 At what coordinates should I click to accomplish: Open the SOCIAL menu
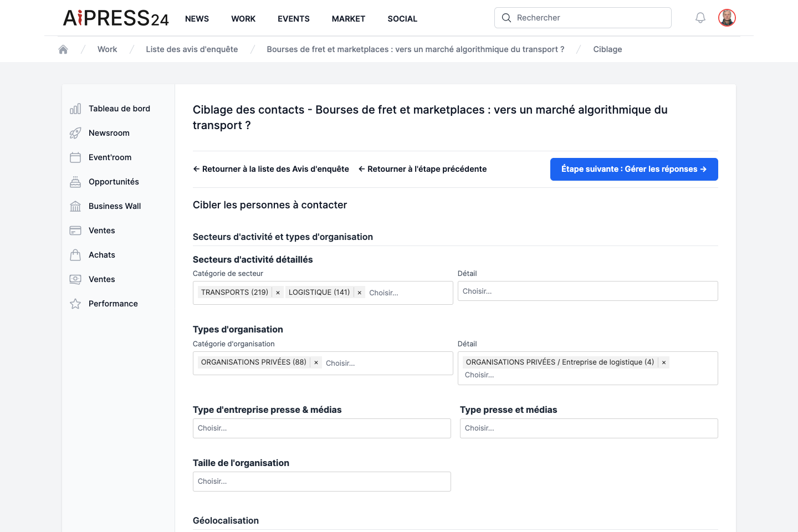click(x=402, y=19)
